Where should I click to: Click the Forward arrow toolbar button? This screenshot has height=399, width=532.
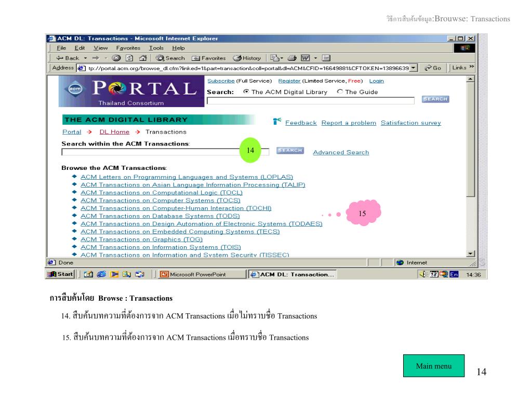point(96,58)
